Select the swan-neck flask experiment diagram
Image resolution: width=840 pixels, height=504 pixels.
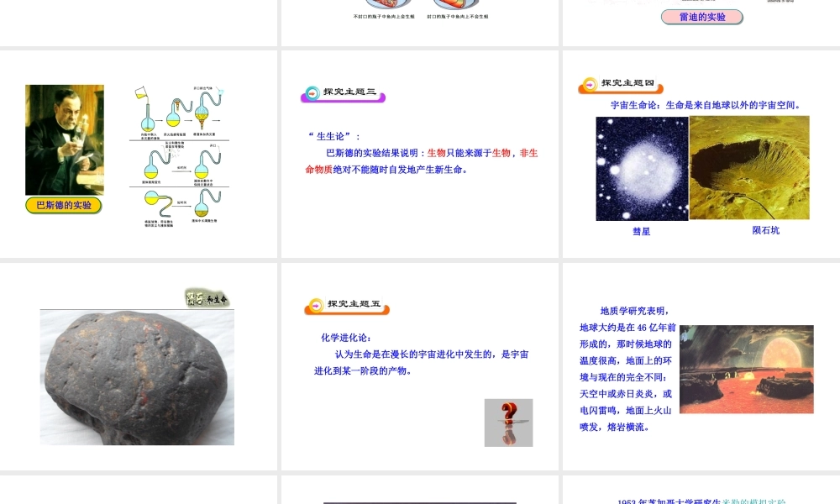coord(179,156)
